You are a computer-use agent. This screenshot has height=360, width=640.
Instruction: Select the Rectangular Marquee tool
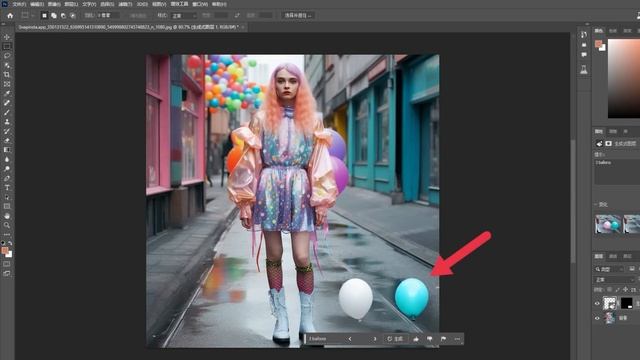point(7,47)
